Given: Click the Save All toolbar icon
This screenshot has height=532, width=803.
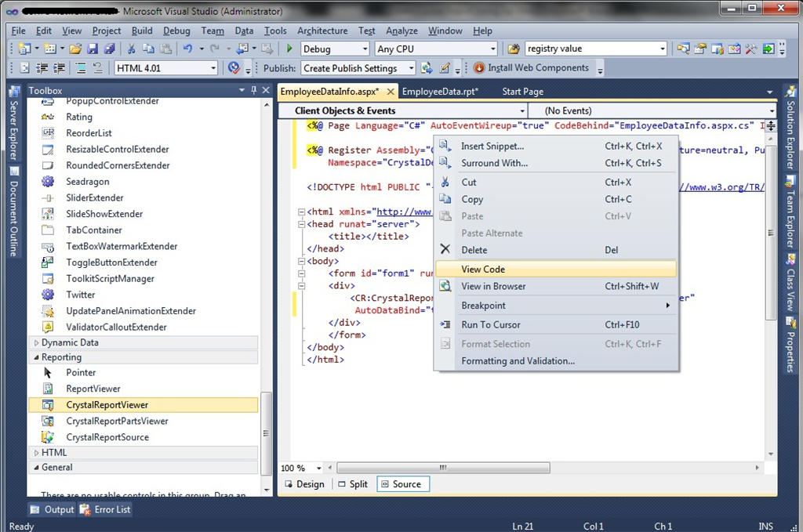Looking at the screenshot, I should 110,49.
